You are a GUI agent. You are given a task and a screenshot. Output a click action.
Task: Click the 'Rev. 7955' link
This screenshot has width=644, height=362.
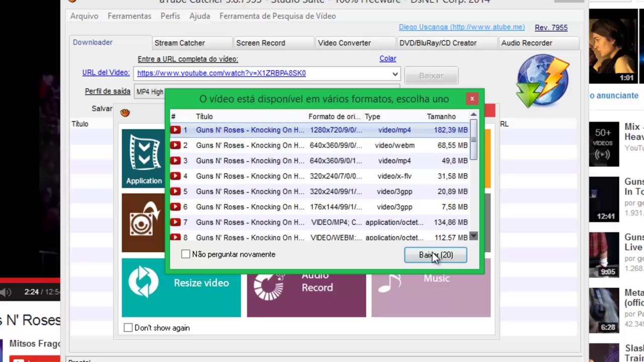pyautogui.click(x=551, y=28)
